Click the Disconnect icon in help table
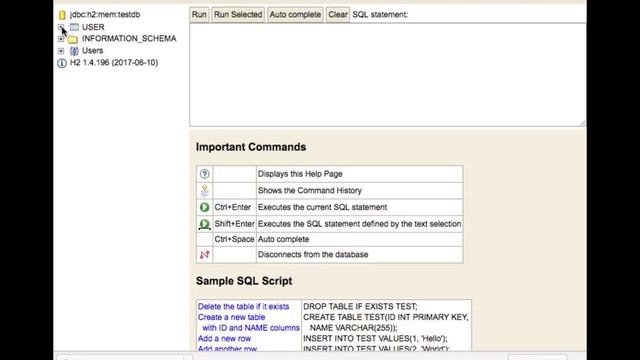640x360 pixels. [x=204, y=255]
